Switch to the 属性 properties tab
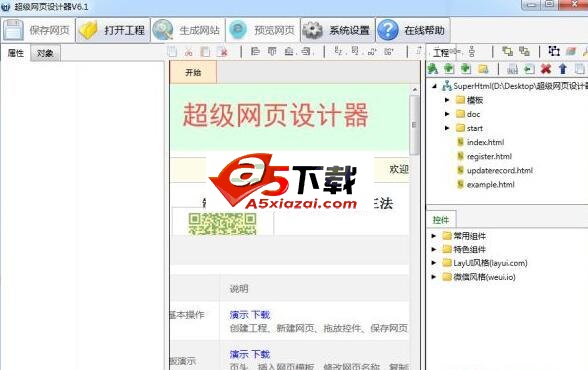 [15, 53]
